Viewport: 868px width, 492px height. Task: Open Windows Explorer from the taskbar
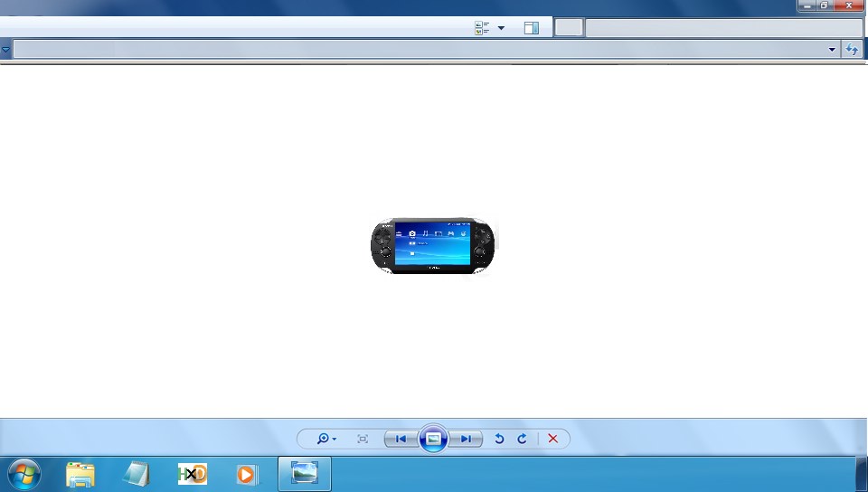(80, 474)
